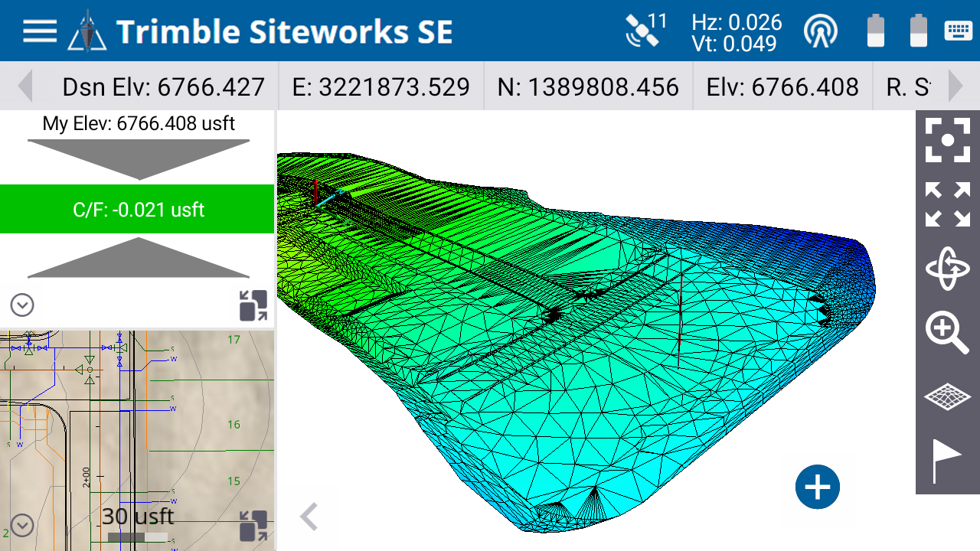Open the Trimble Siteworks hamburger menu
The image size is (980, 551).
38,31
